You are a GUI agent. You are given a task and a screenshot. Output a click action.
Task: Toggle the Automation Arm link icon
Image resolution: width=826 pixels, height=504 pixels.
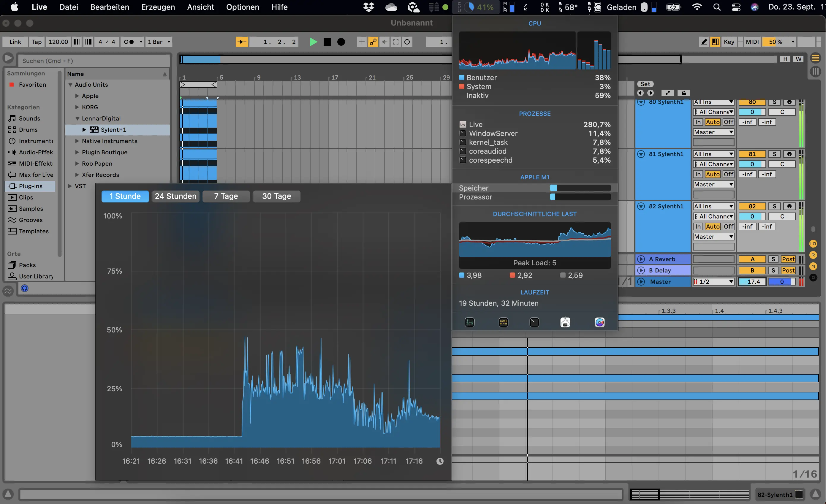(x=373, y=42)
